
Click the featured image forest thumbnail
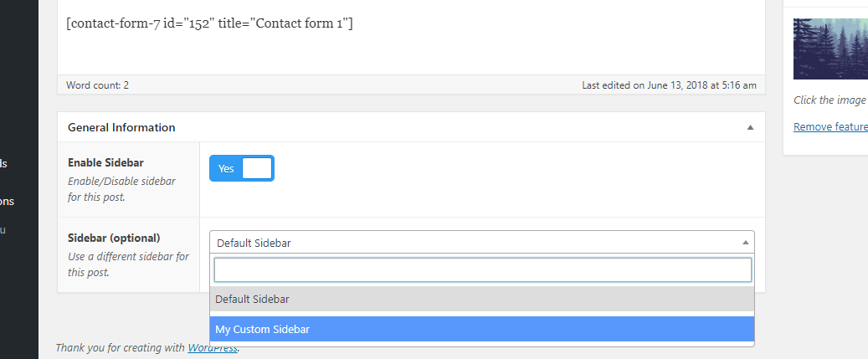tap(830, 49)
